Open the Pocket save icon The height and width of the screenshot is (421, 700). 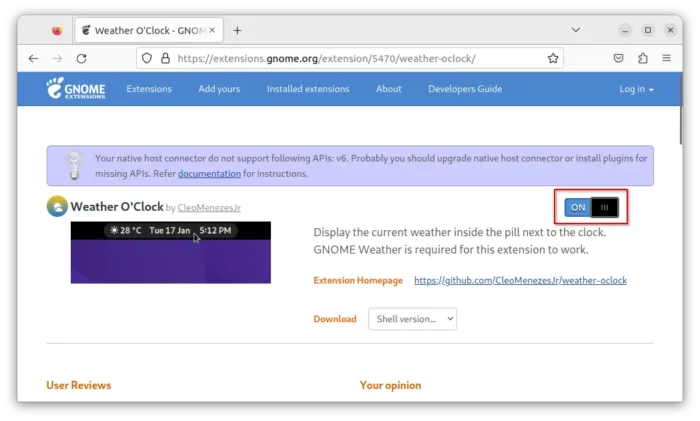click(618, 58)
